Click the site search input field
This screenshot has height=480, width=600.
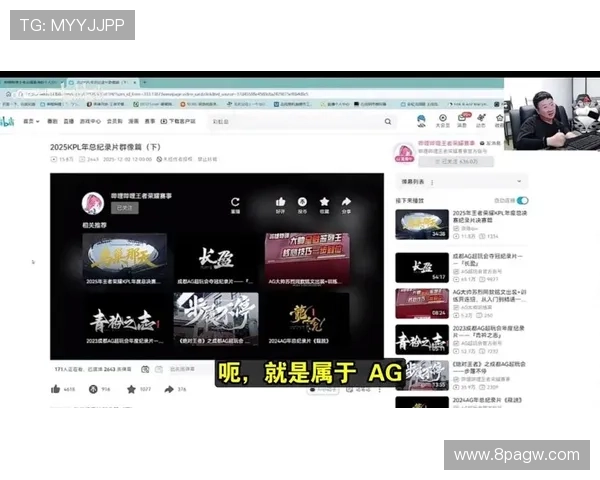pos(297,121)
